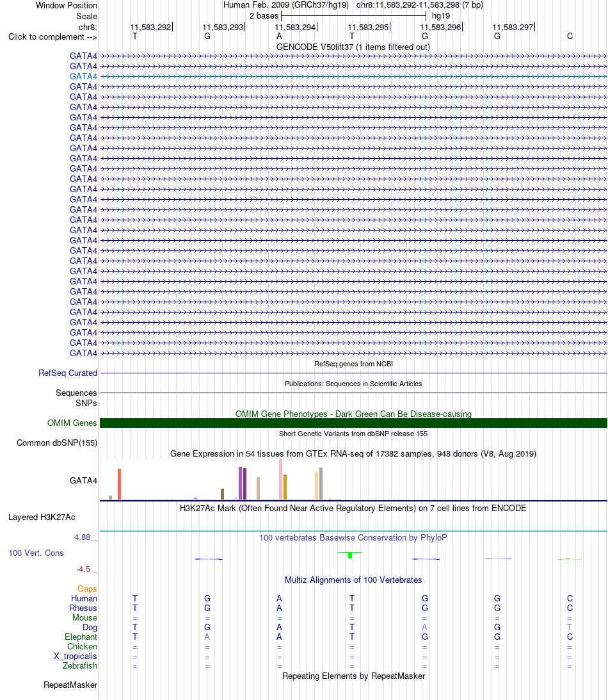Image resolution: width=608 pixels, height=700 pixels.
Task: Click the GATA4 label beside the GTEx chart
Action: tap(83, 480)
